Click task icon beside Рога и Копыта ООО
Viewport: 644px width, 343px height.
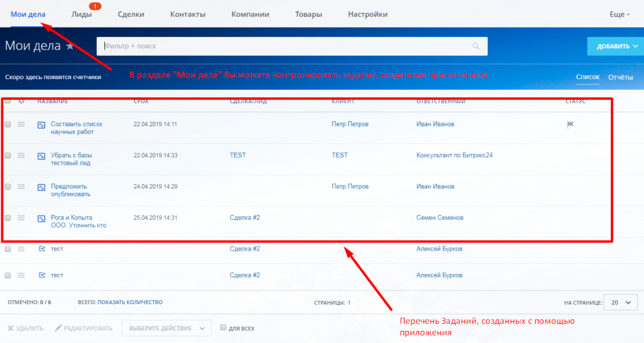click(42, 218)
